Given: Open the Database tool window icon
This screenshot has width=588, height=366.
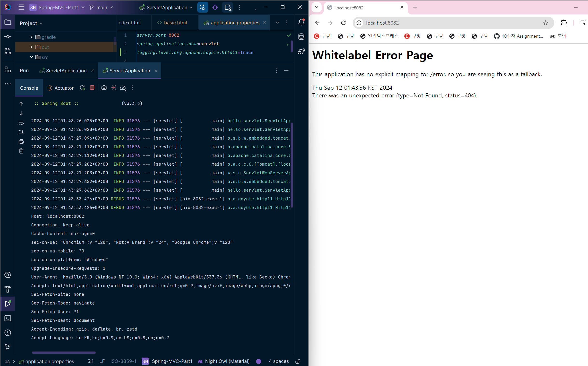Looking at the screenshot, I should (301, 37).
